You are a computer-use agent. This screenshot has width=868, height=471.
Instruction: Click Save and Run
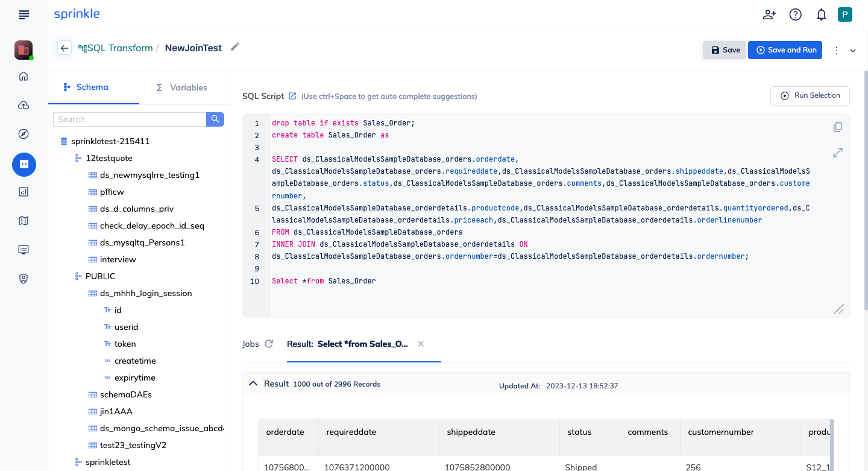pyautogui.click(x=786, y=50)
